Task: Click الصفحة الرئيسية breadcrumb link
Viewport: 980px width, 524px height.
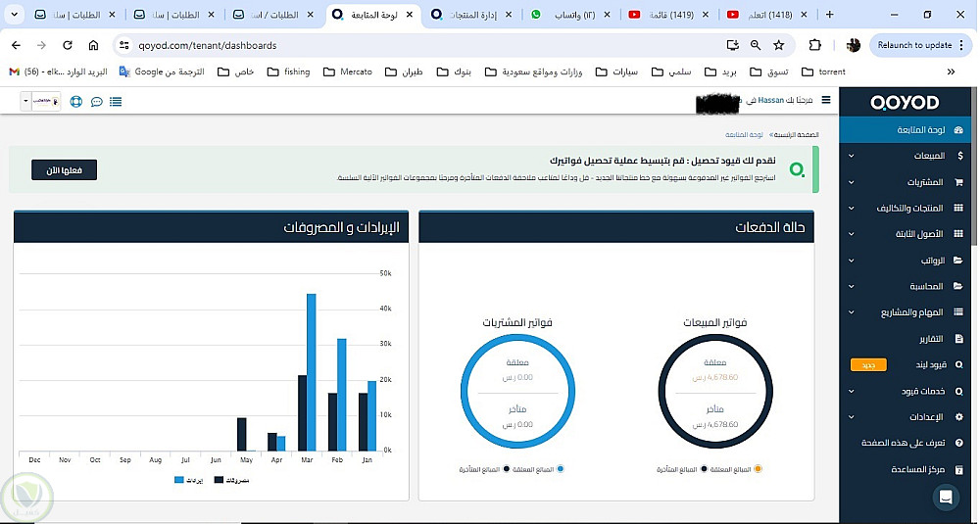Action: click(797, 135)
